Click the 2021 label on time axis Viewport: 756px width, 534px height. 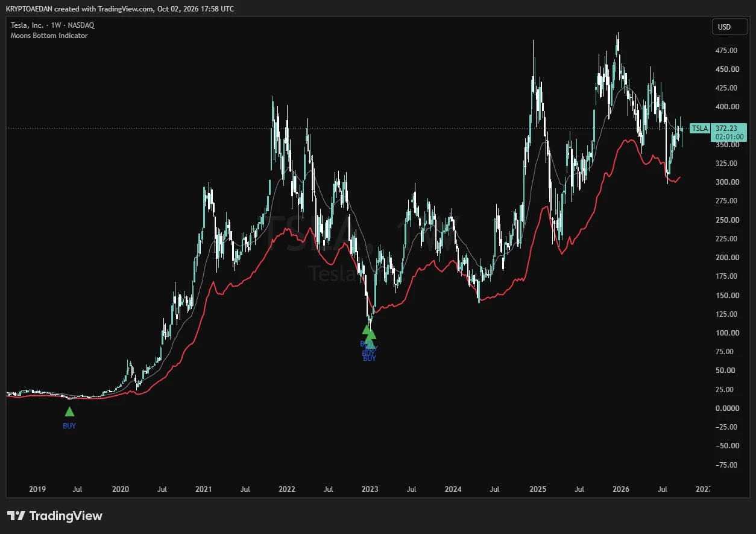tap(204, 489)
